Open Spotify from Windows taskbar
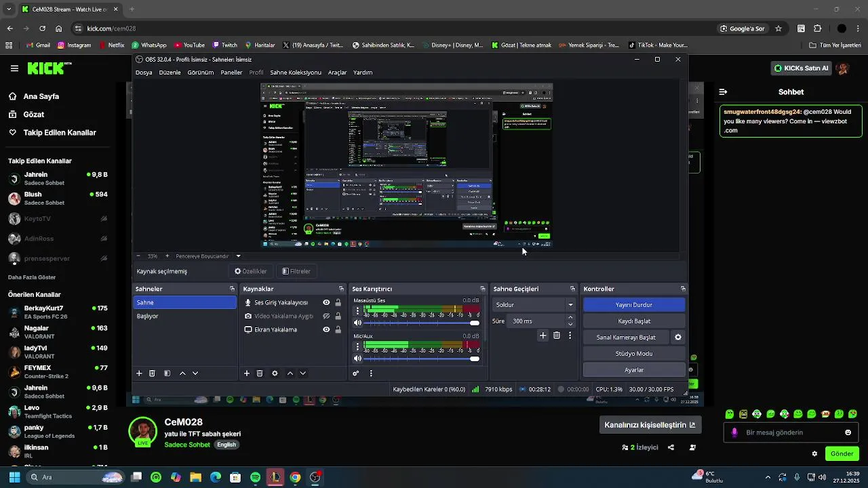868x488 pixels. (x=255, y=477)
